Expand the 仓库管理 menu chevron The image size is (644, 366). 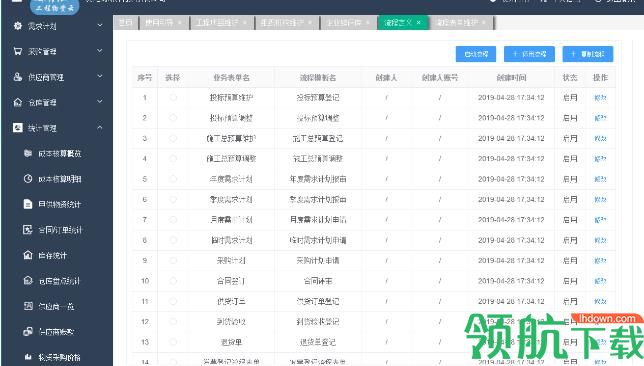[100, 102]
